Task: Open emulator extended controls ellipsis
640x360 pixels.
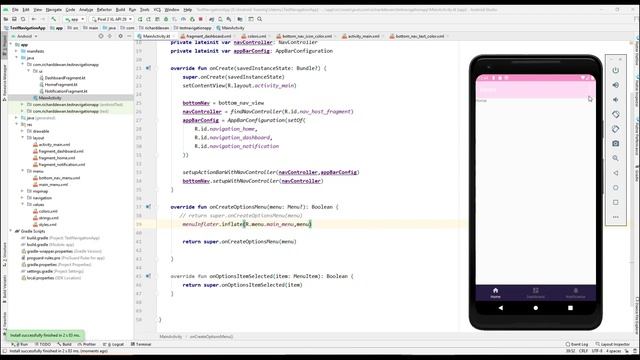Action: tap(616, 217)
